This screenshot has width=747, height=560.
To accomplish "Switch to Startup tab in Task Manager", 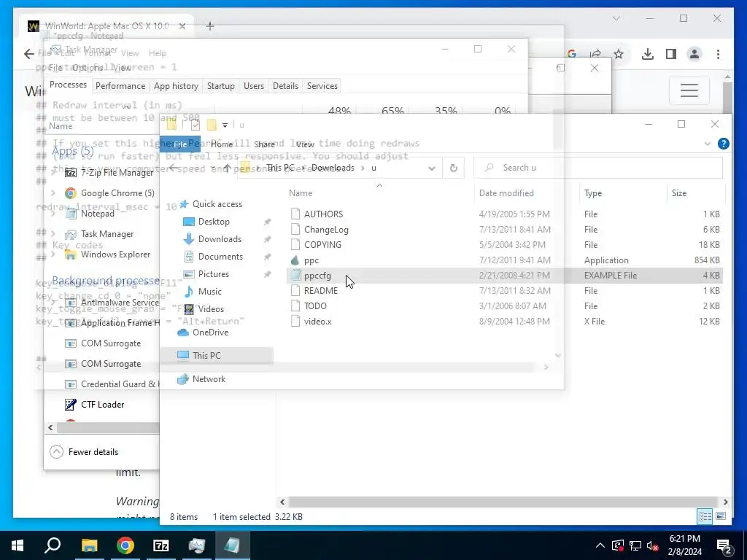I will [x=220, y=86].
